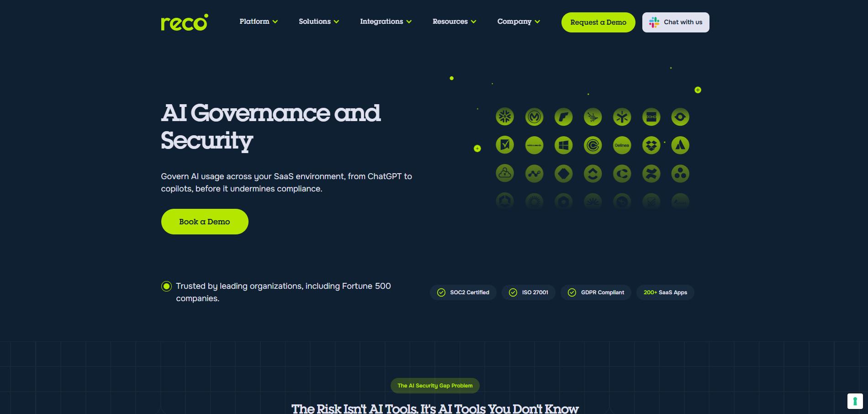This screenshot has height=414, width=868.
Task: Open Chat with us via the Slack widget
Action: [x=676, y=22]
